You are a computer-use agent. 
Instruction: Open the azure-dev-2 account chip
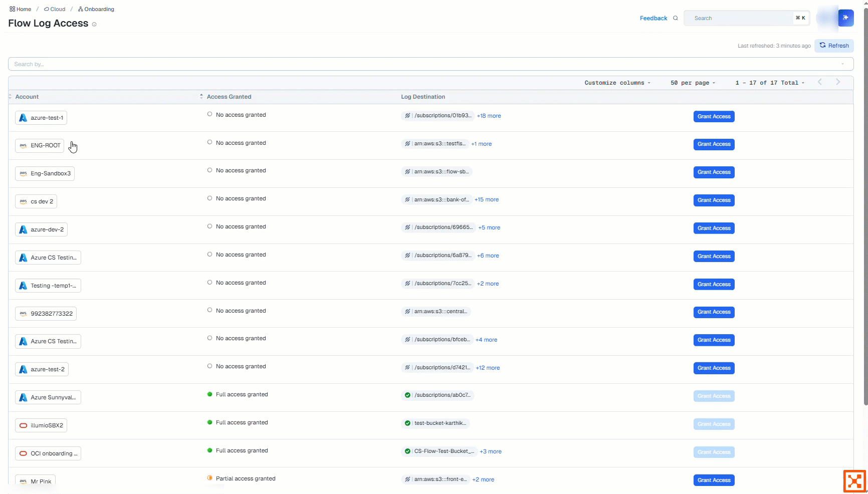click(41, 229)
